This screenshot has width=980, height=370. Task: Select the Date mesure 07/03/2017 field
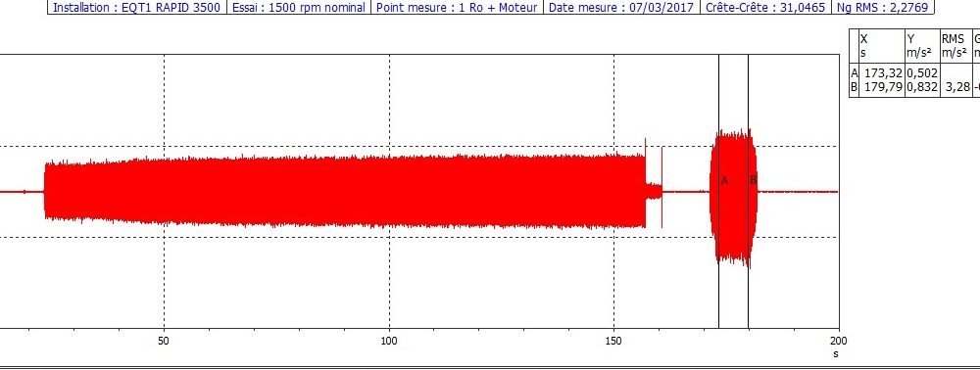point(621,8)
